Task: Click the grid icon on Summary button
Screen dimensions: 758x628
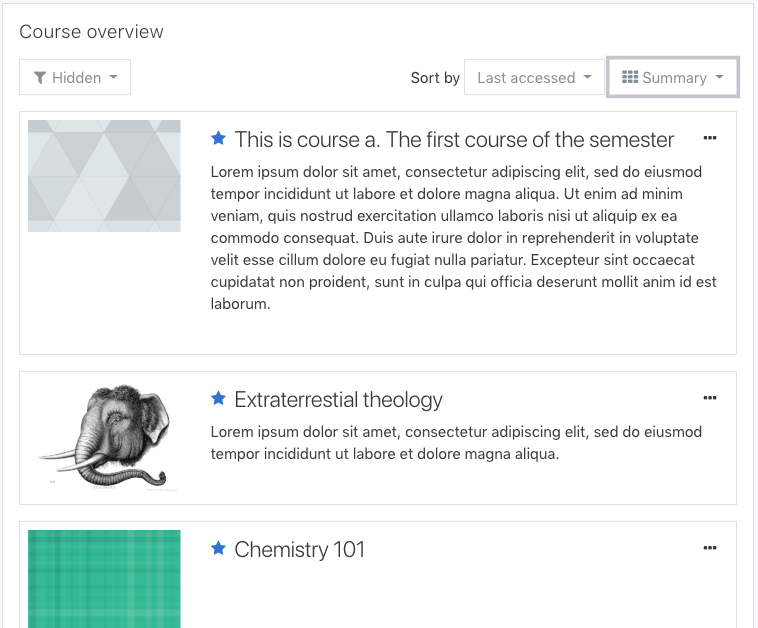Action: coord(630,77)
